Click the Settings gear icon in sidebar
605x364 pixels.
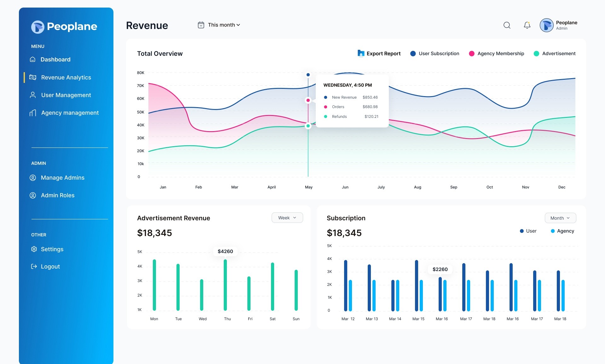tap(34, 249)
